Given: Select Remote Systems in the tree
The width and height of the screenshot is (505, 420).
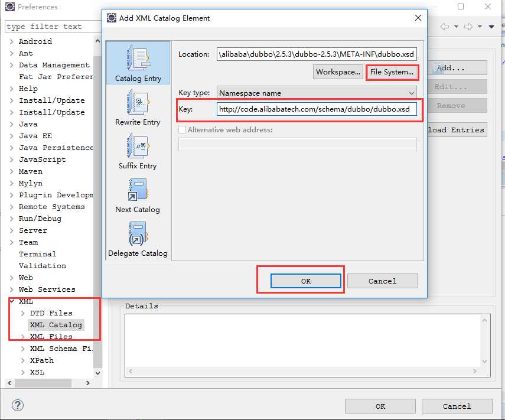Looking at the screenshot, I should pyautogui.click(x=52, y=207).
